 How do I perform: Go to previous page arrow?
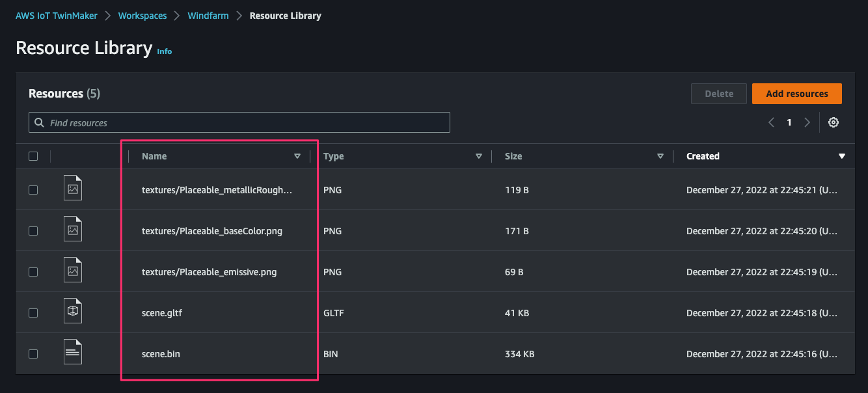tap(771, 122)
